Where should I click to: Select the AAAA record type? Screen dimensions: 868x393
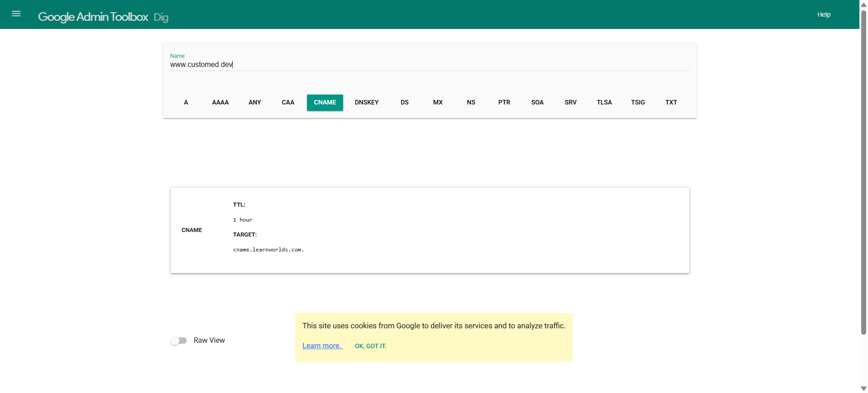220,103
